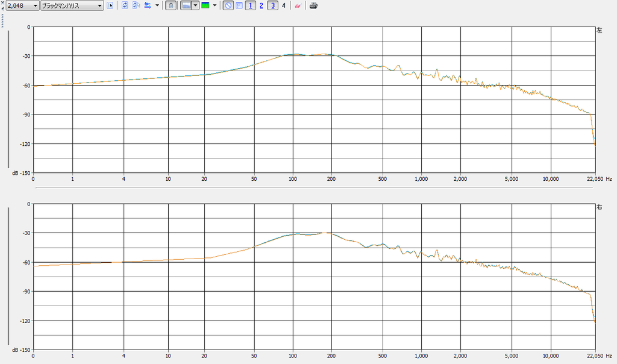The width and height of the screenshot is (617, 364).
Task: Click the eraser icon
Action: (x=298, y=5)
